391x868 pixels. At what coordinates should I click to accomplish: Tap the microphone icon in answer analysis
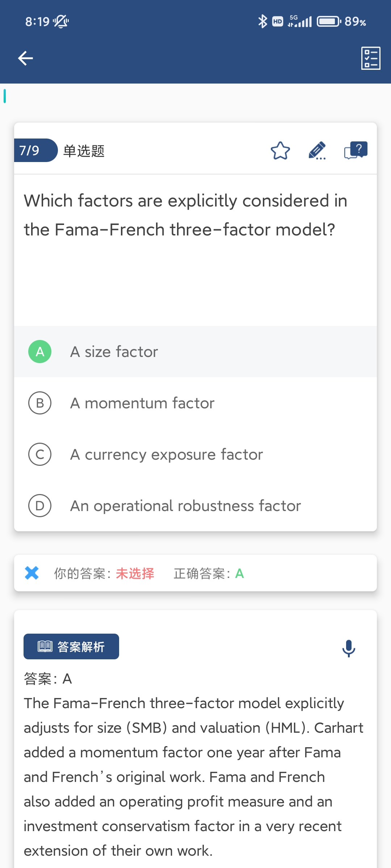click(x=349, y=648)
